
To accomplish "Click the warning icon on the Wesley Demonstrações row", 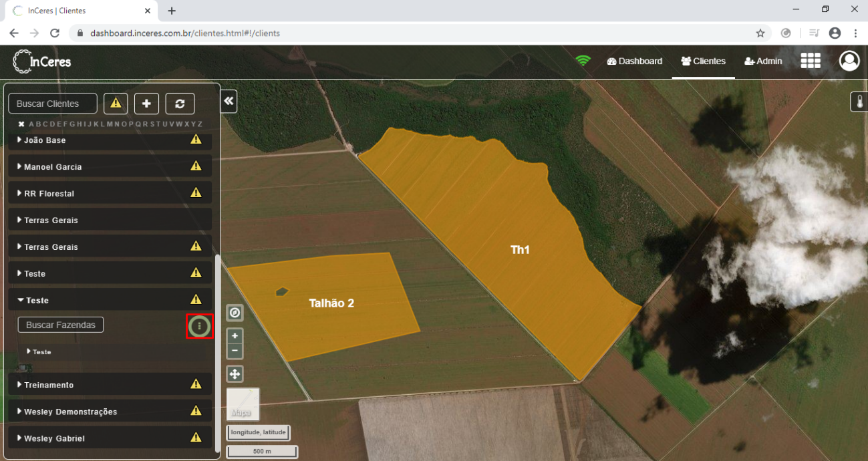I will click(196, 411).
